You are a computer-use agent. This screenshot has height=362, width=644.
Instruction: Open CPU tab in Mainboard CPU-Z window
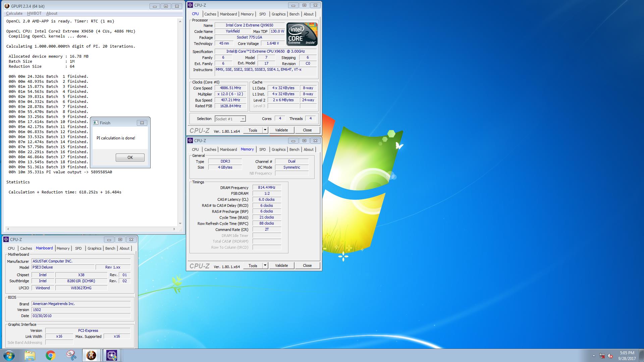pyautogui.click(x=11, y=248)
